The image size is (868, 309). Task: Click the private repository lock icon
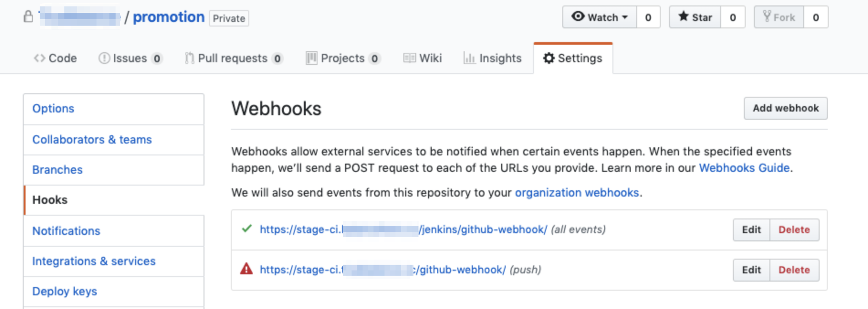click(28, 17)
